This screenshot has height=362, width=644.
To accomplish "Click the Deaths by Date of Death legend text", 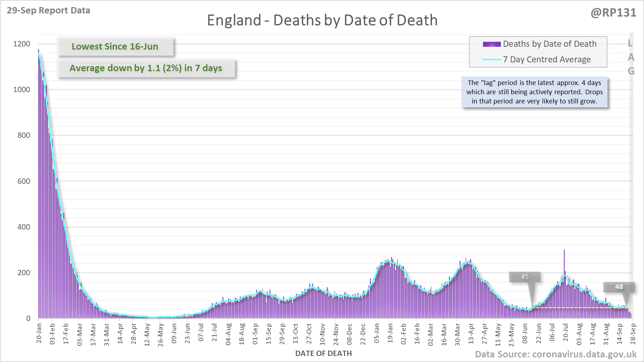I will click(549, 44).
